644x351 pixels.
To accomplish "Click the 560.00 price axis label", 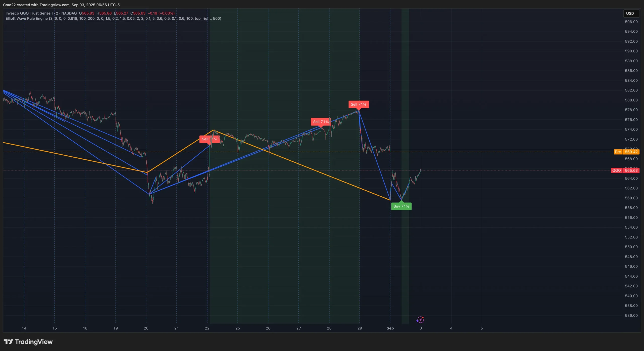I will point(631,198).
